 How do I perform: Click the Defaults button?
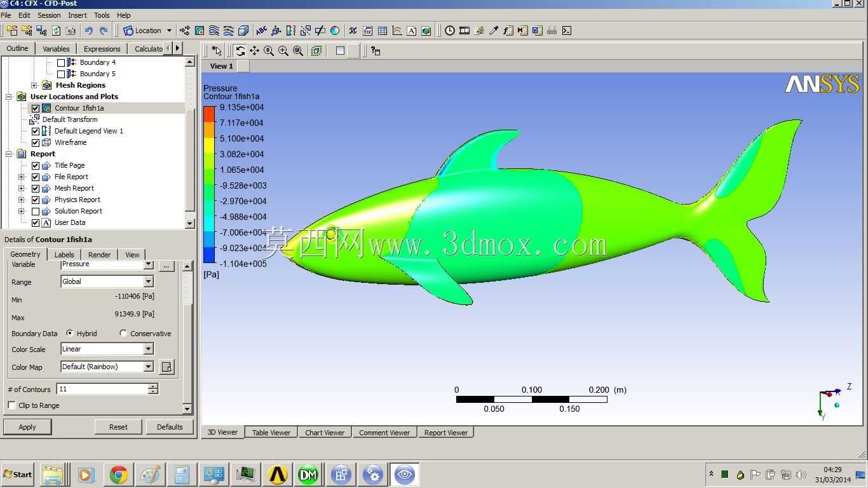coord(170,427)
